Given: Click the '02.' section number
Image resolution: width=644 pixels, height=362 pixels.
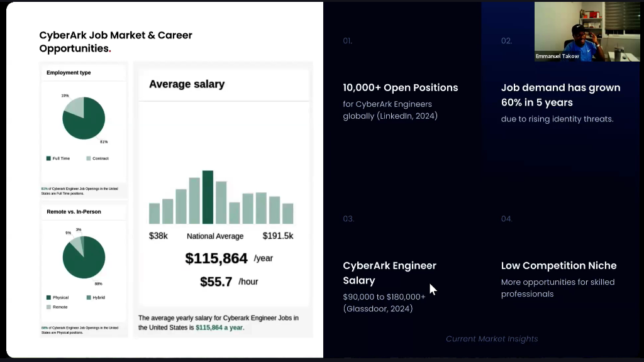Looking at the screenshot, I should 506,41.
